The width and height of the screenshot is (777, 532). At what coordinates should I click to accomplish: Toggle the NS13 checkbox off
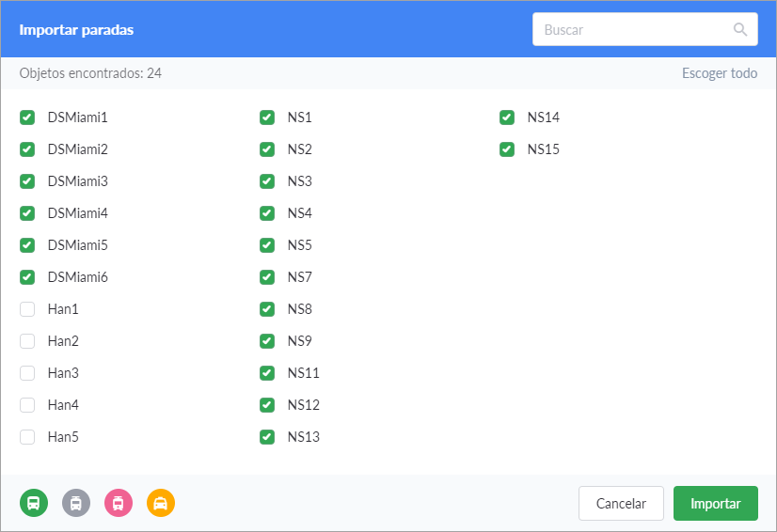tap(267, 437)
